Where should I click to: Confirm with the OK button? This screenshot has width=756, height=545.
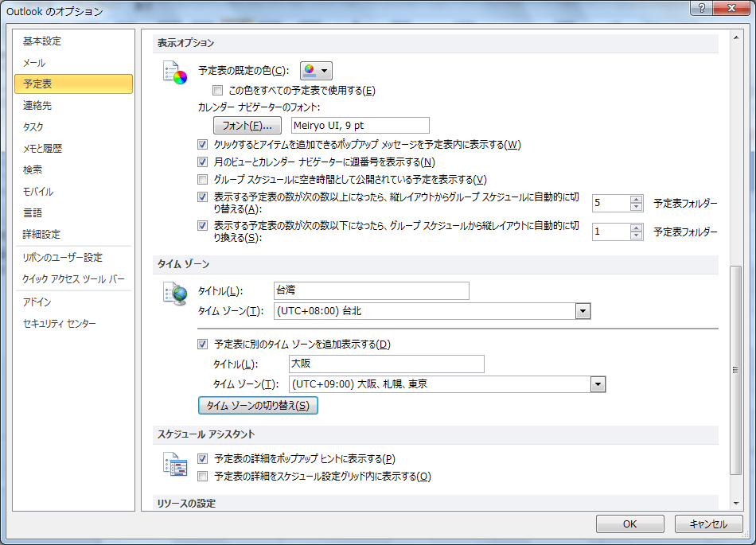tap(629, 524)
